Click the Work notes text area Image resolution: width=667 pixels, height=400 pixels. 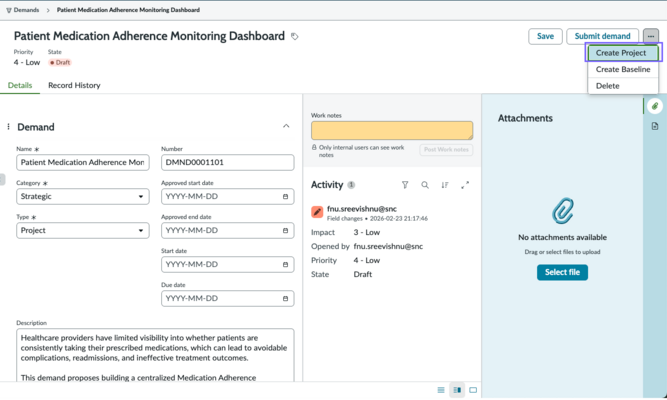click(392, 130)
